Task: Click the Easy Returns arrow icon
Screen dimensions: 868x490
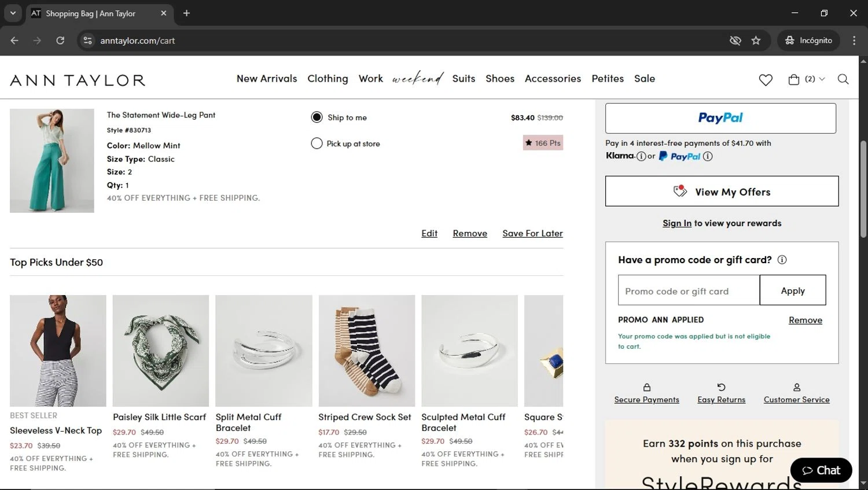Action: (x=721, y=387)
